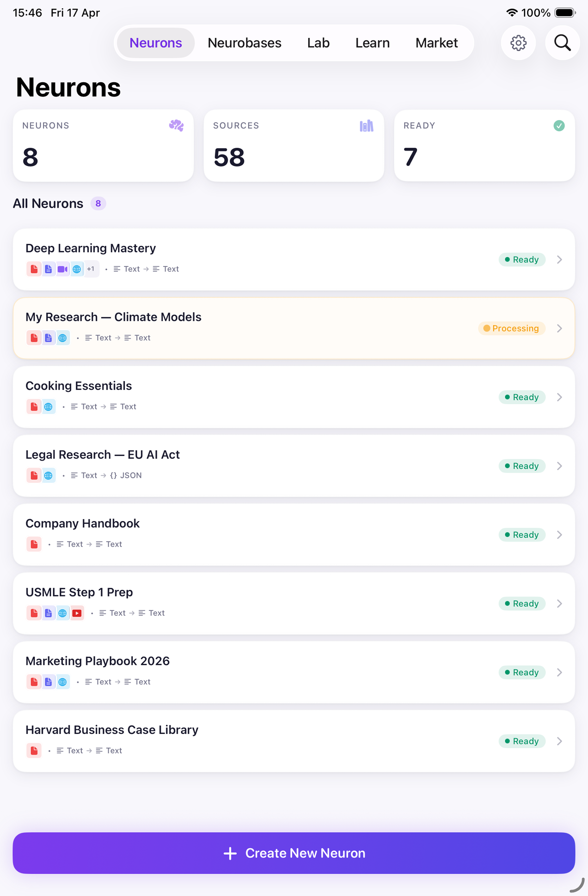
Task: Open the YouTube source icon in USMLE Step 1 Prep
Action: point(77,613)
